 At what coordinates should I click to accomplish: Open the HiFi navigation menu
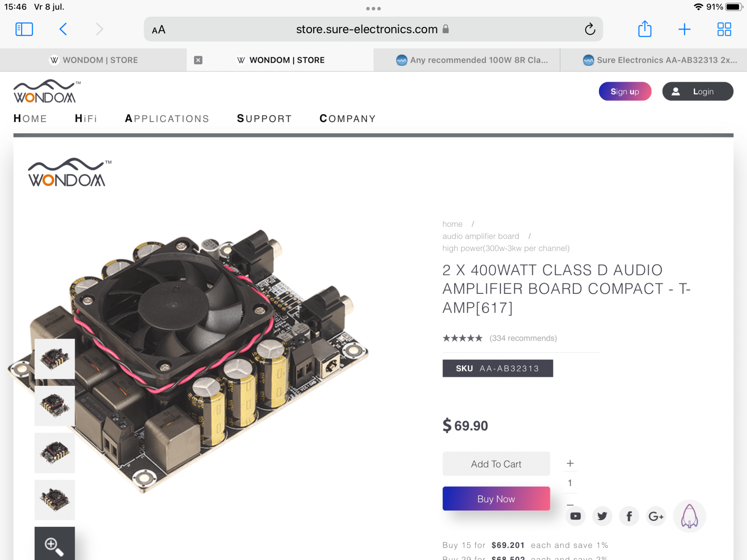(x=86, y=118)
